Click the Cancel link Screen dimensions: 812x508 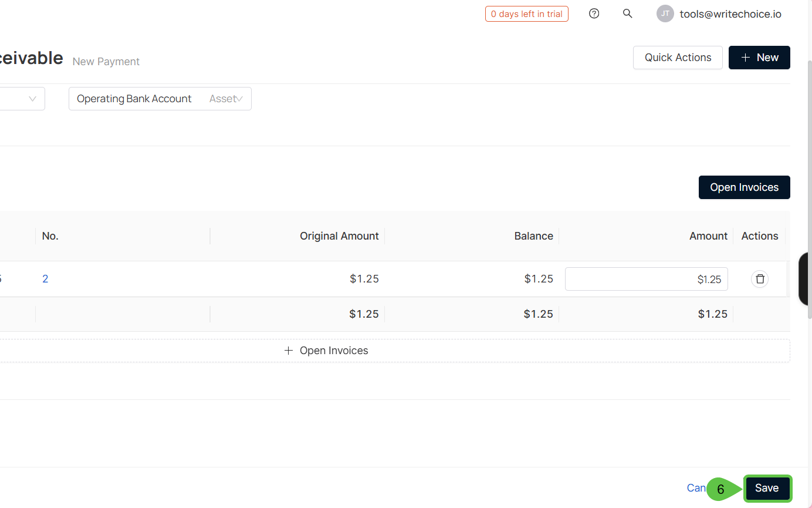tap(696, 488)
